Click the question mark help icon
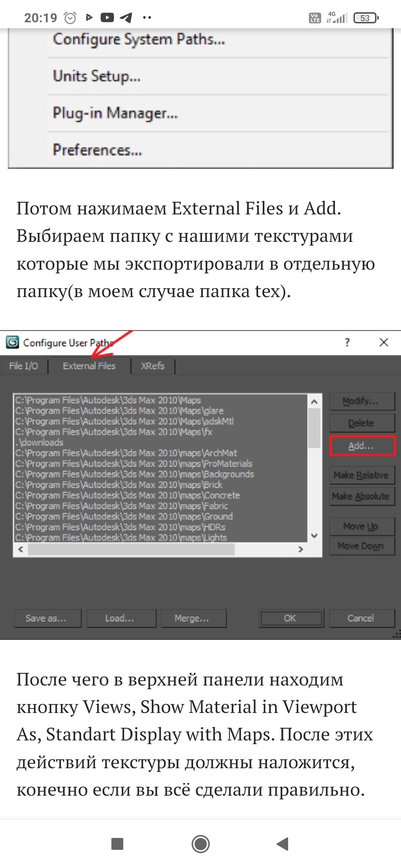 click(347, 342)
